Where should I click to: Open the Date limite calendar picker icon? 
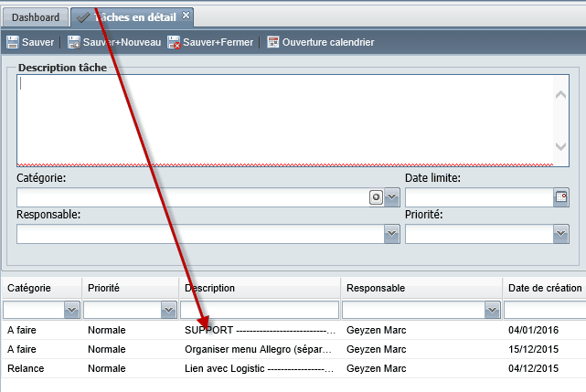point(561,197)
